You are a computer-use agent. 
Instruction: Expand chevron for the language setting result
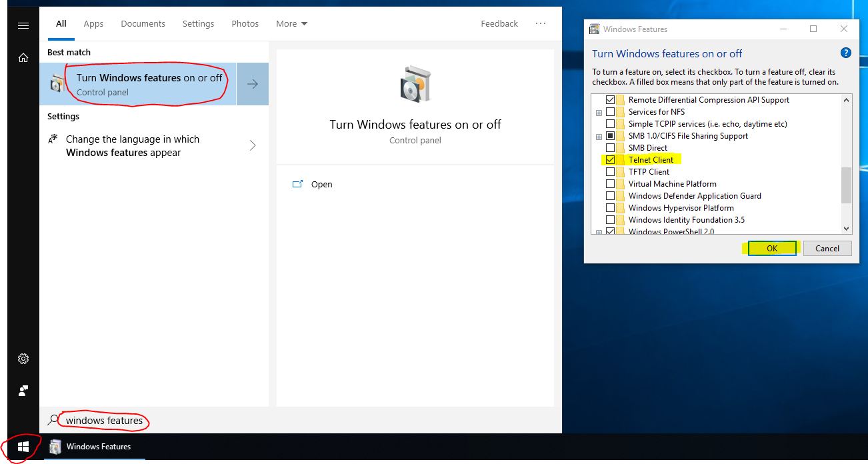253,145
